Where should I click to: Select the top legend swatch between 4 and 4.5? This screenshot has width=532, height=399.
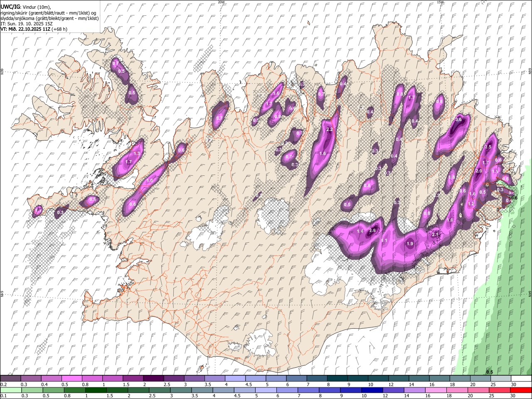(x=235, y=378)
